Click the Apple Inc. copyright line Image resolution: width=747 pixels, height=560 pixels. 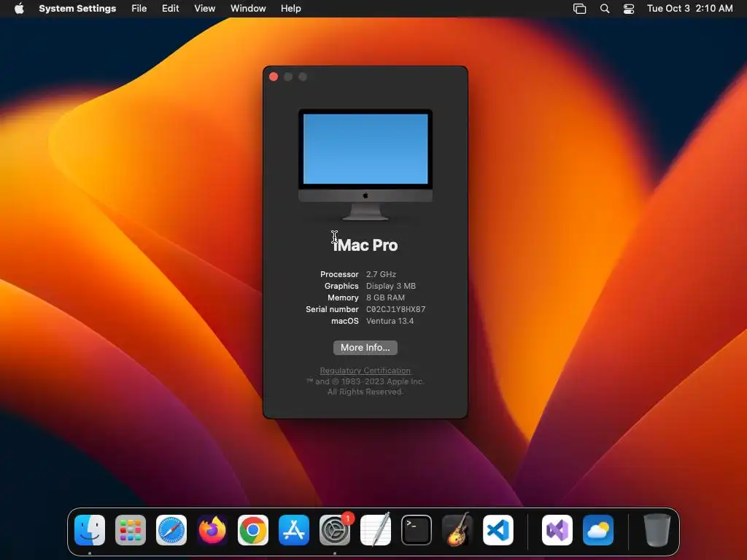coord(365,381)
